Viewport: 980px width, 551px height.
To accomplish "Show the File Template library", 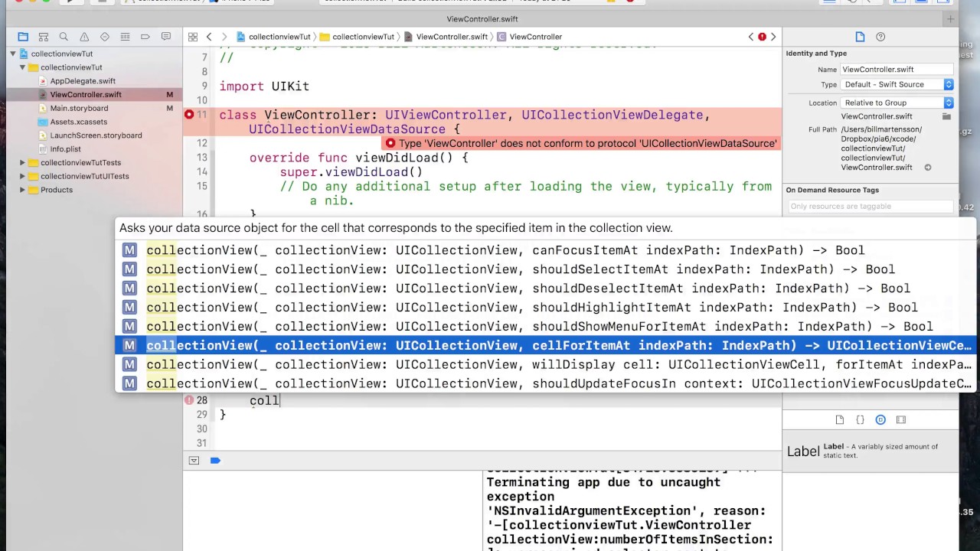I will tap(840, 420).
